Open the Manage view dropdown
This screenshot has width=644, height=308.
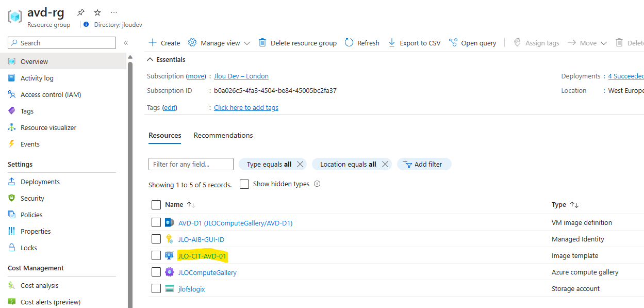(219, 43)
